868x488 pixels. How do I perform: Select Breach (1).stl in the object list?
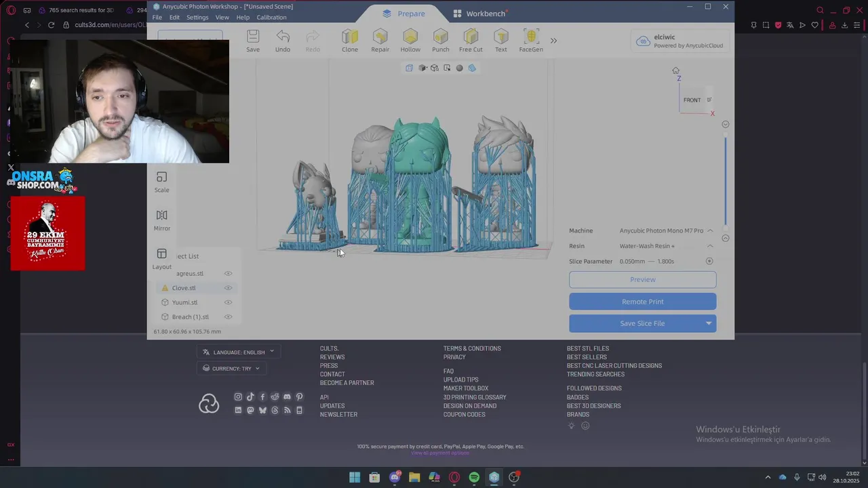pos(191,317)
